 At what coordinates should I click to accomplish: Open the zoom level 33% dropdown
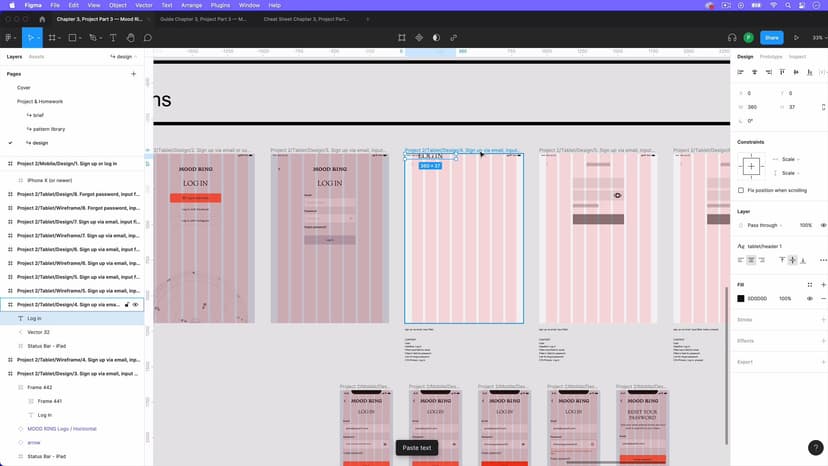click(x=818, y=38)
